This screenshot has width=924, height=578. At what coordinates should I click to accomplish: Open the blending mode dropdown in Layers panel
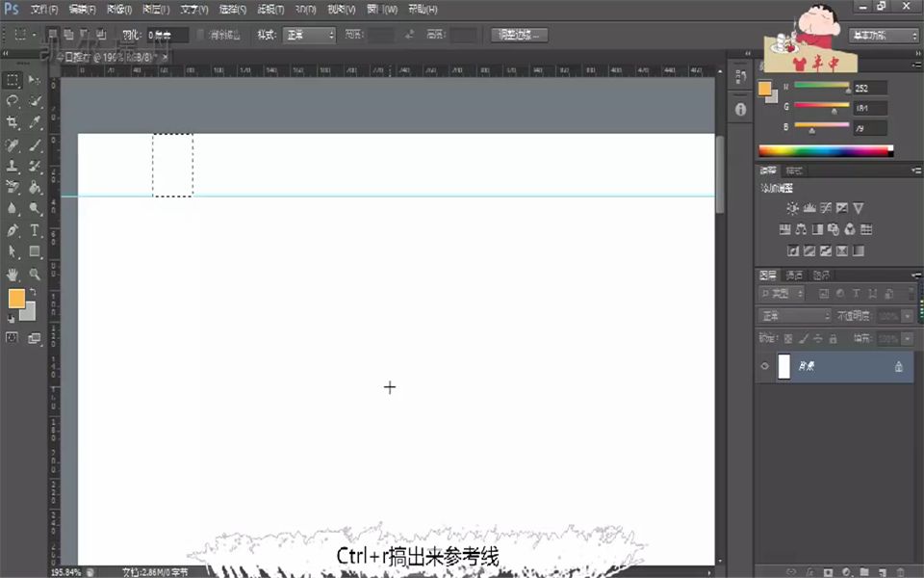click(794, 316)
